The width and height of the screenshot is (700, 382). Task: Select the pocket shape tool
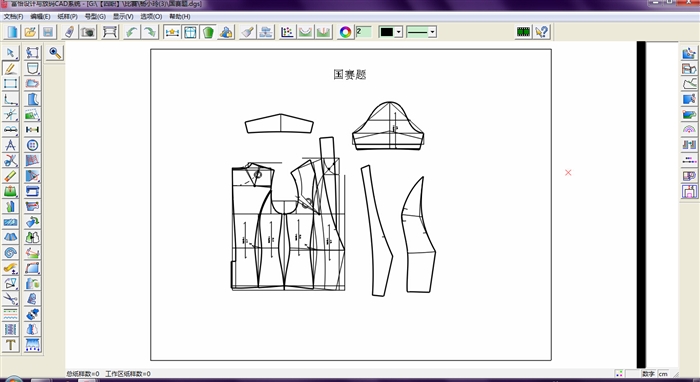(33, 68)
